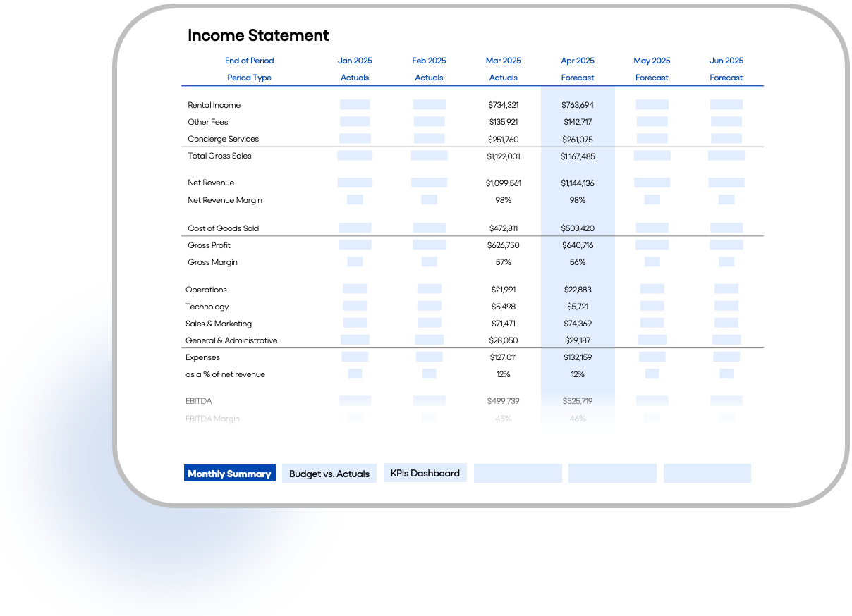Select the End of Period header label

click(x=250, y=61)
